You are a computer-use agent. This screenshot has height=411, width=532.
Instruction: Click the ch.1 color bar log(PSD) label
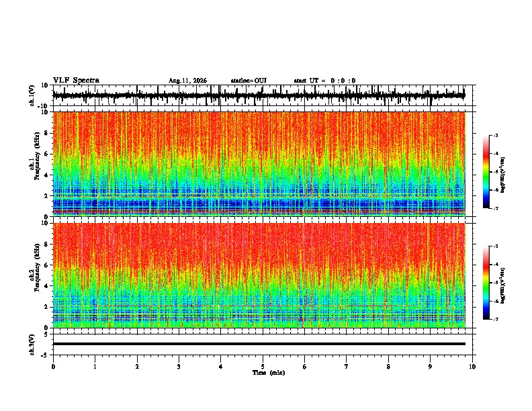coord(503,175)
